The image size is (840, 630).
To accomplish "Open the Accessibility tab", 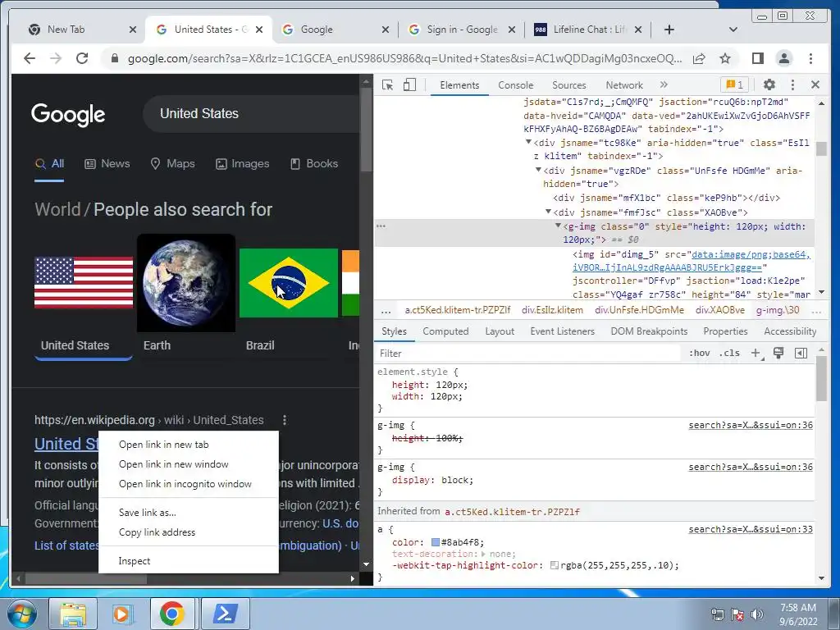I will 790,331.
